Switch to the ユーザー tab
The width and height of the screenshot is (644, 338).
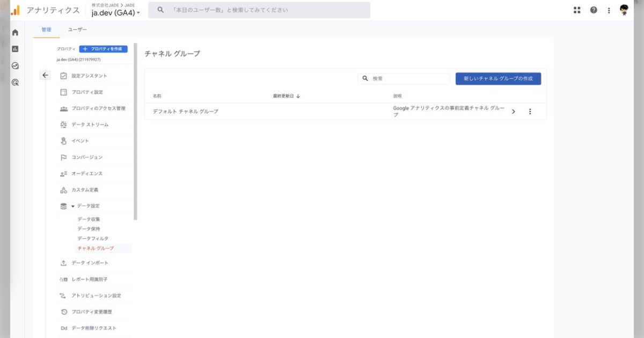click(x=77, y=30)
